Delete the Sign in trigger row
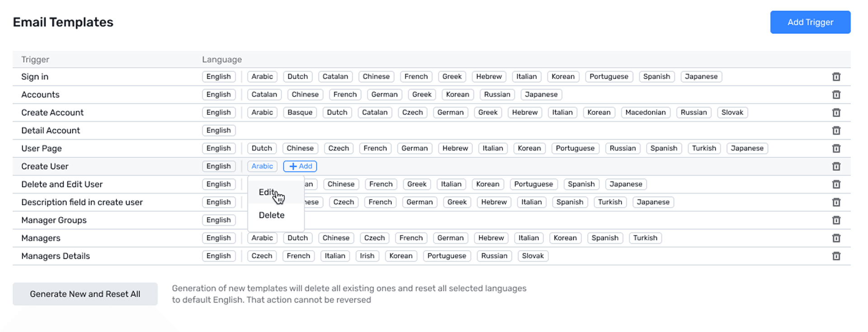This screenshot has height=332, width=868. click(x=836, y=77)
